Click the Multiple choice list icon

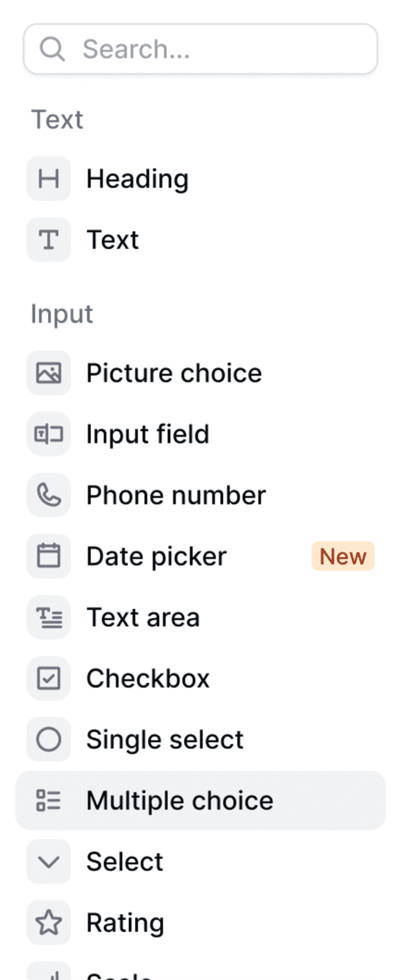[x=49, y=800]
